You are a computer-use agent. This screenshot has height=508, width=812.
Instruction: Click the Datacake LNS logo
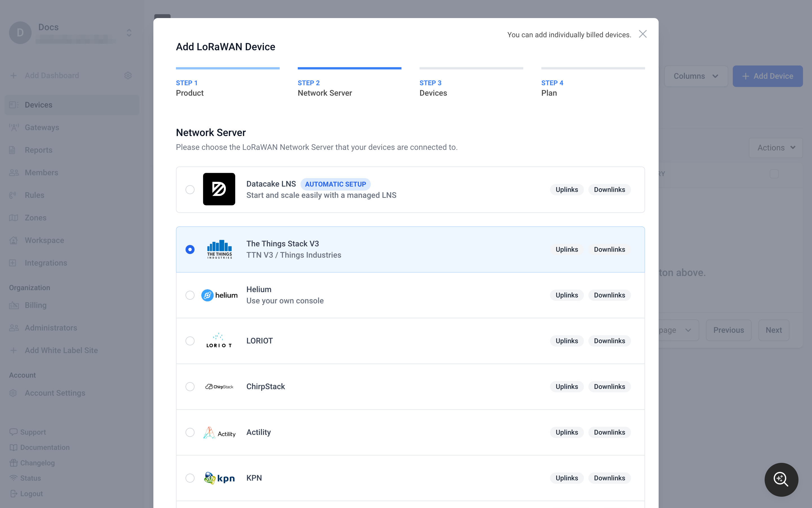pyautogui.click(x=219, y=189)
